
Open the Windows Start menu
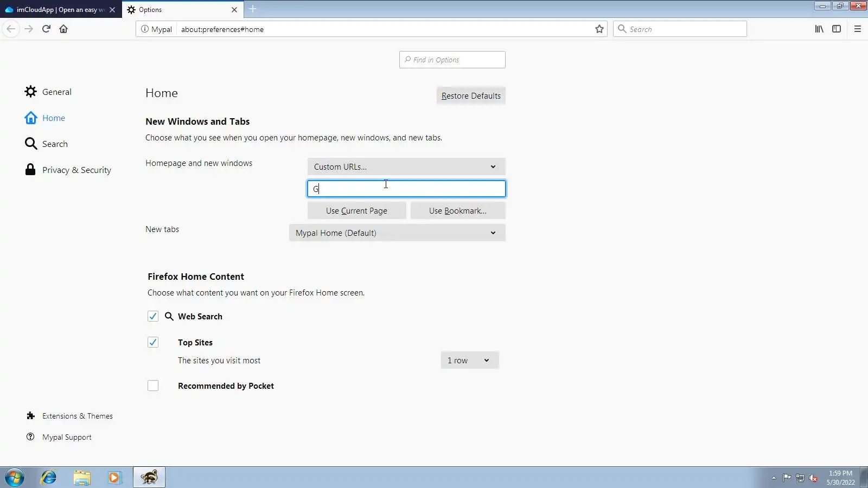(15, 478)
